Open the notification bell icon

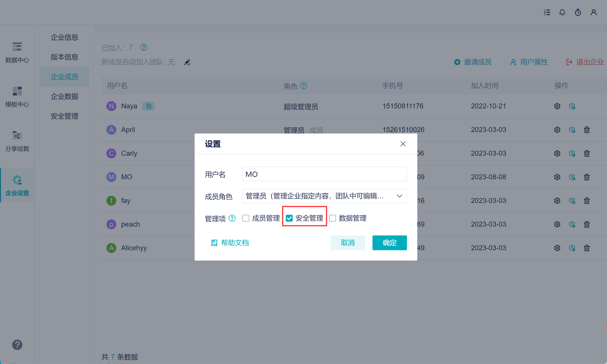point(562,12)
